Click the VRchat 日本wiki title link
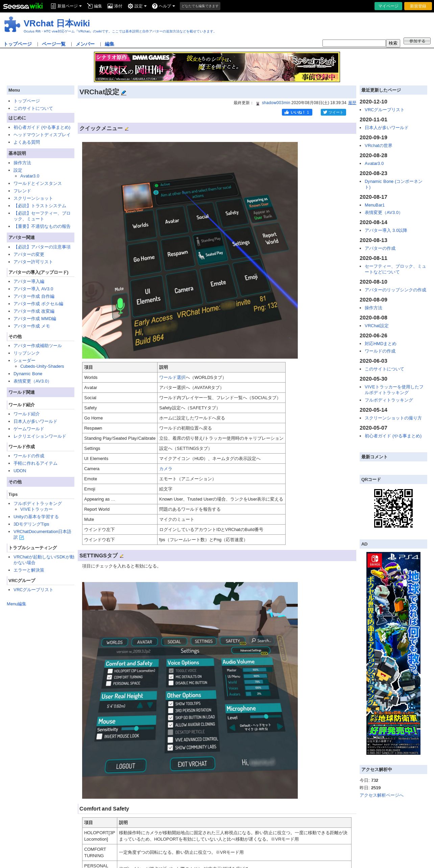Screen dimensions: 434x868 point(57,23)
